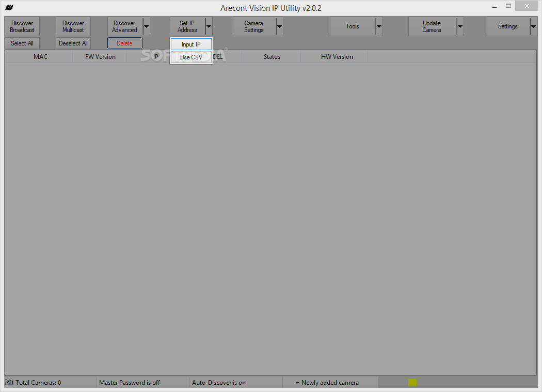
Task: Open the Settings button
Action: point(508,26)
